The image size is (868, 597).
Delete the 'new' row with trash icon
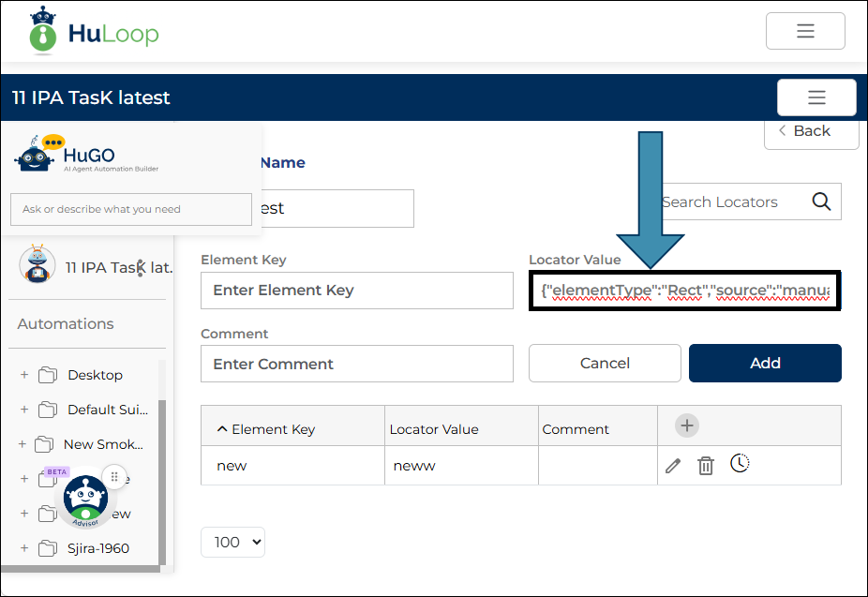[706, 466]
